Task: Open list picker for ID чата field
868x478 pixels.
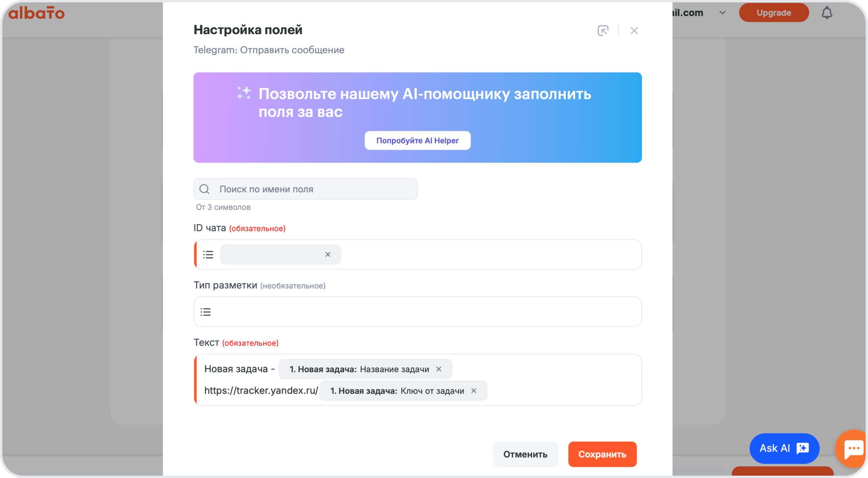Action: (x=208, y=255)
